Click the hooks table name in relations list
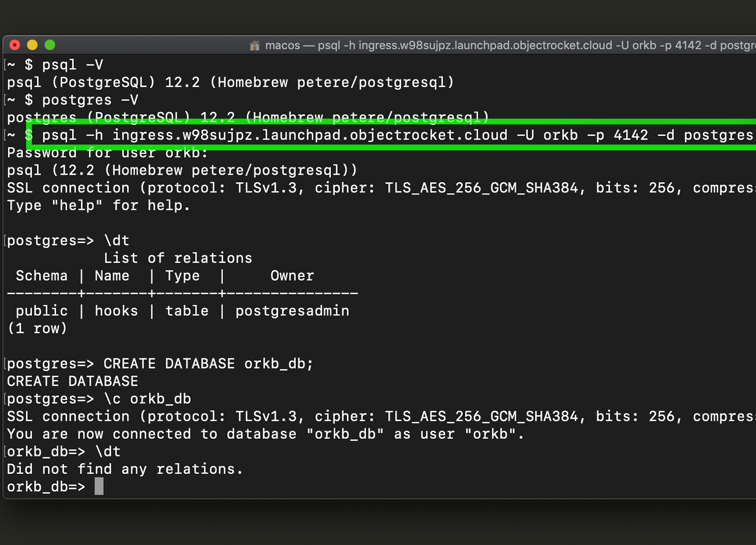 point(116,310)
